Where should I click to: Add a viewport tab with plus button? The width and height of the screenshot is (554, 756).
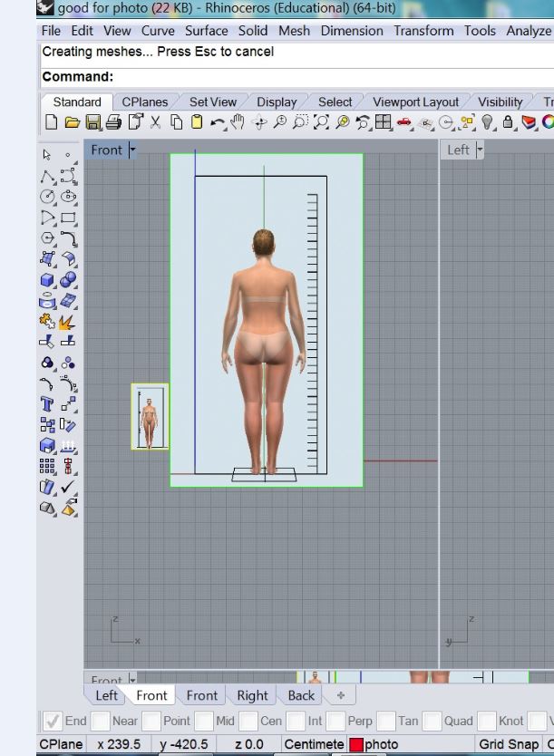click(x=341, y=696)
